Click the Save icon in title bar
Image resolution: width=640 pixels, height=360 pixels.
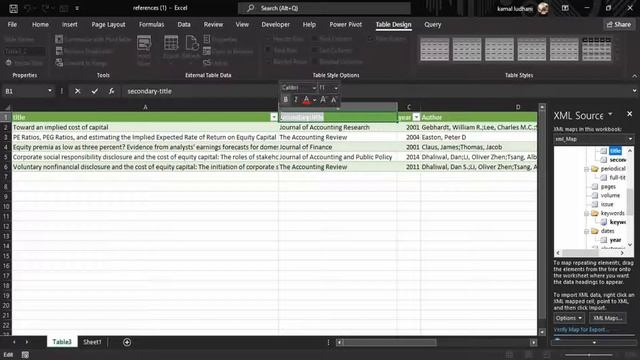coord(13,8)
